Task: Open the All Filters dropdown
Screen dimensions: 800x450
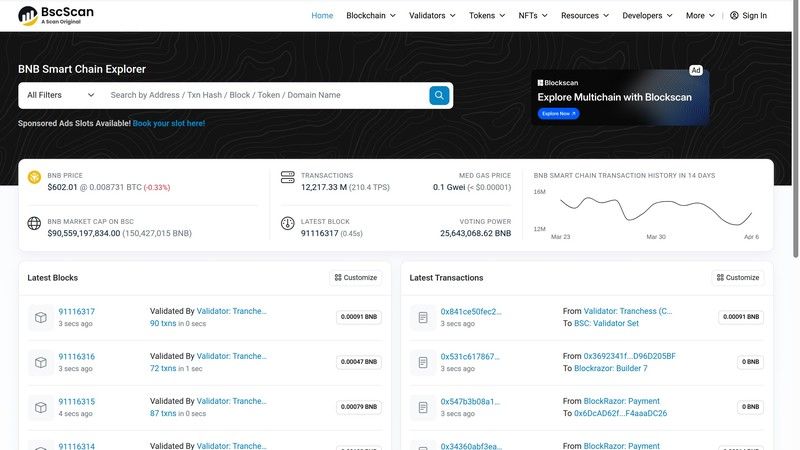Action: pyautogui.click(x=60, y=95)
